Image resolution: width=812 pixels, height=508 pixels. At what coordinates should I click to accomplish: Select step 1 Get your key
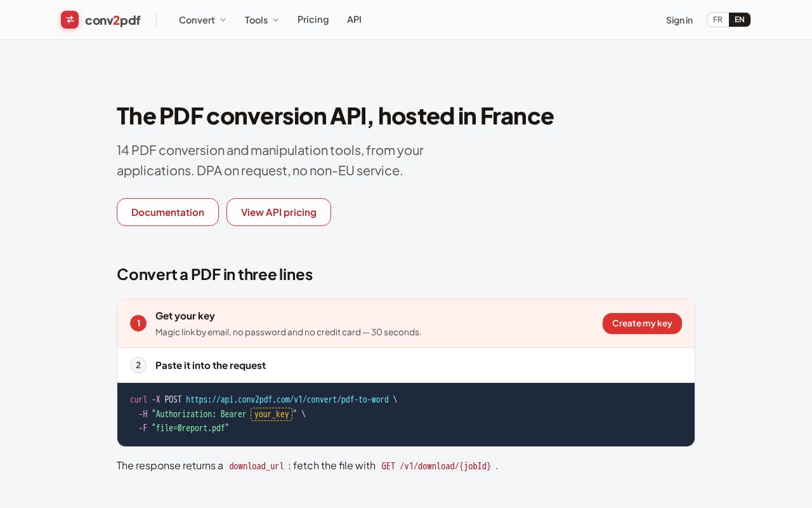coord(406,323)
